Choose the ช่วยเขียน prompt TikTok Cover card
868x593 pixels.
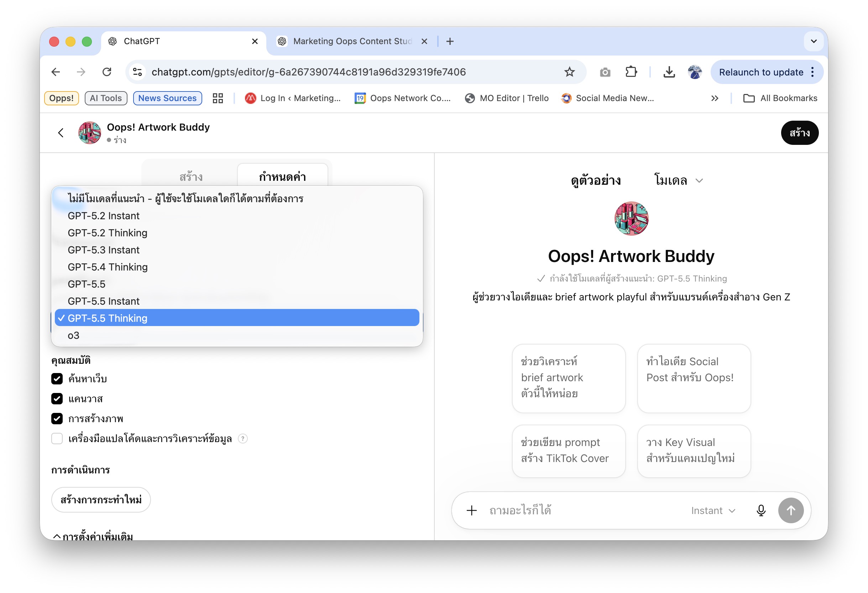point(569,451)
